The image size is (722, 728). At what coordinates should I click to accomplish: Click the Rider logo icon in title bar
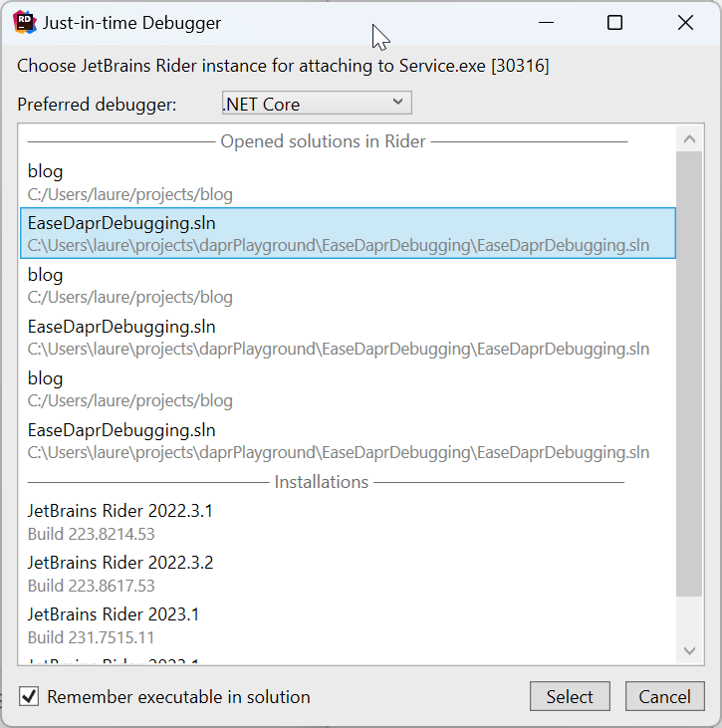click(x=25, y=22)
